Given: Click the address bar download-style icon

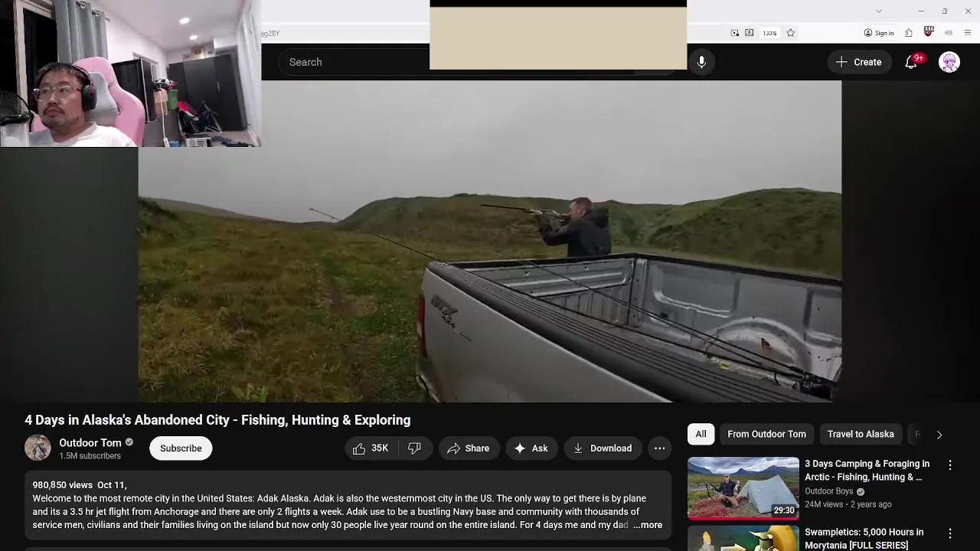Looking at the screenshot, I should coord(750,33).
